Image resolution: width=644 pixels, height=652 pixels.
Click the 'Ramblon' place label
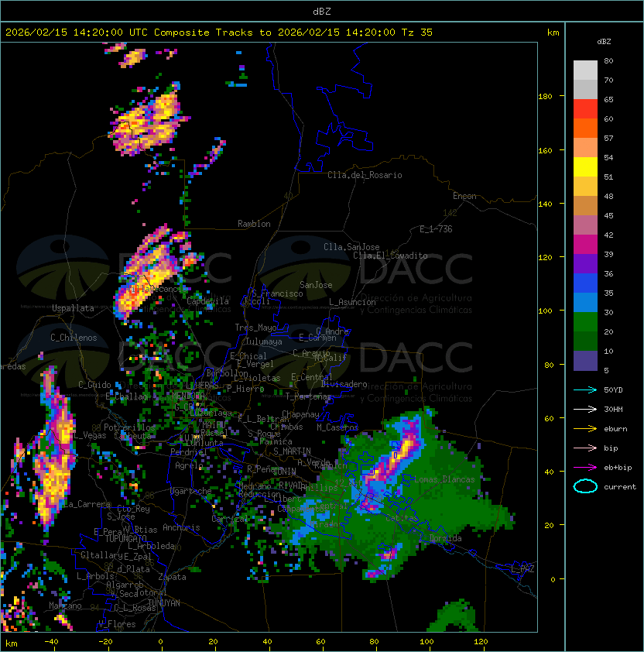254,224
